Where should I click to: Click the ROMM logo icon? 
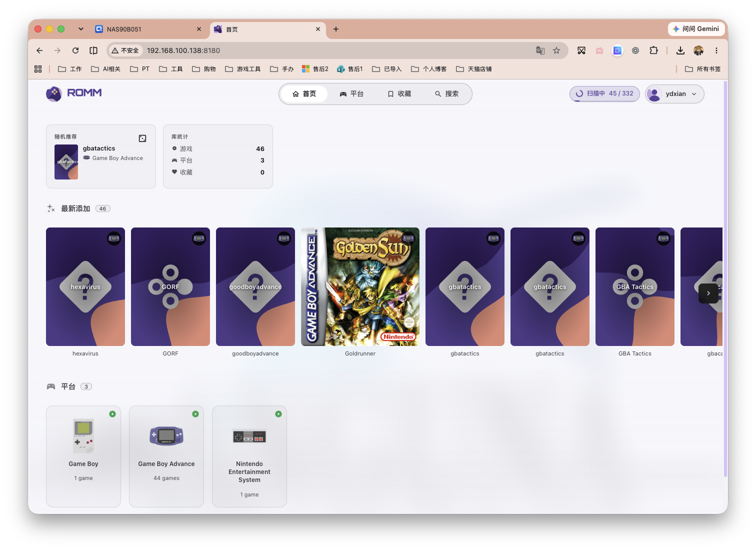click(54, 93)
